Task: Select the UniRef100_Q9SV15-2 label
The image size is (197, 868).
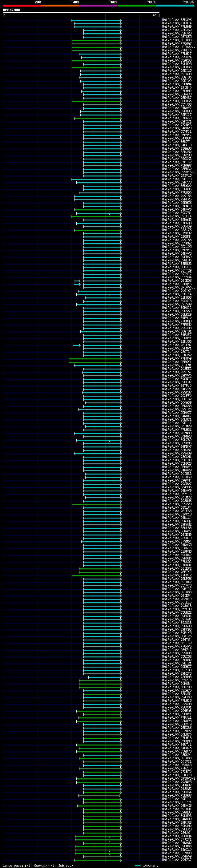Action: coord(179,172)
